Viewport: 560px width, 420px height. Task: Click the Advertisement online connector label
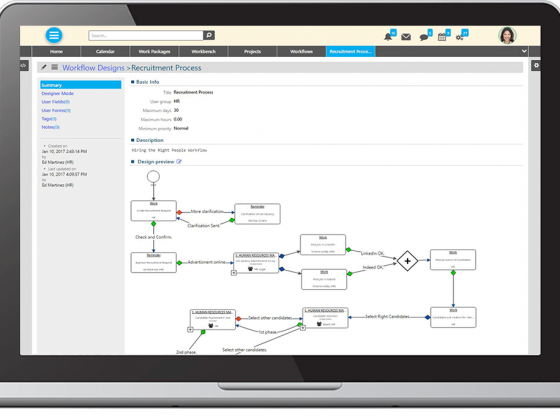click(206, 262)
